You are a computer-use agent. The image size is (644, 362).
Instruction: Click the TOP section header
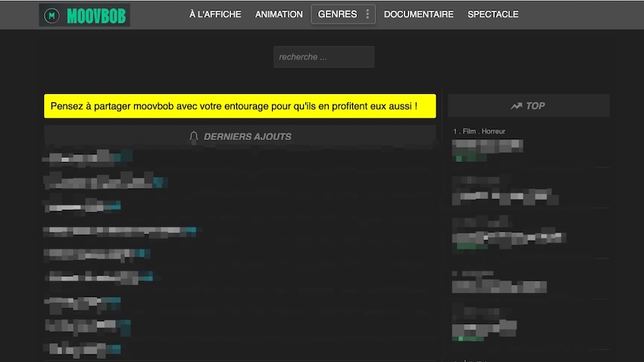(x=535, y=106)
